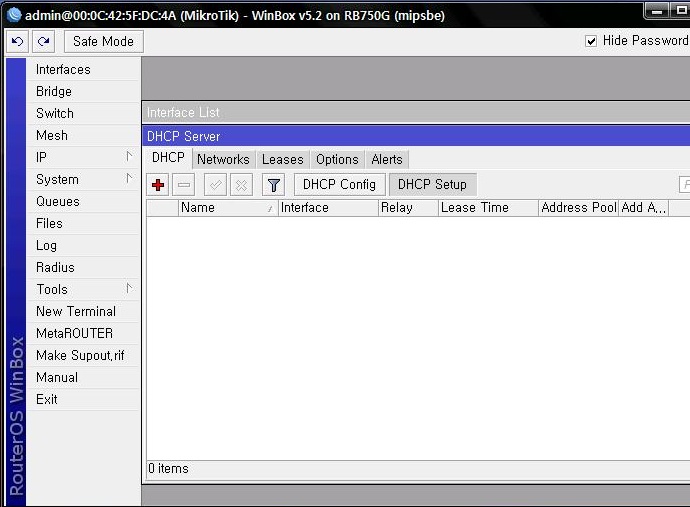Minimize the WinBox window
Viewport: 690px width, 507px height.
coord(657,11)
